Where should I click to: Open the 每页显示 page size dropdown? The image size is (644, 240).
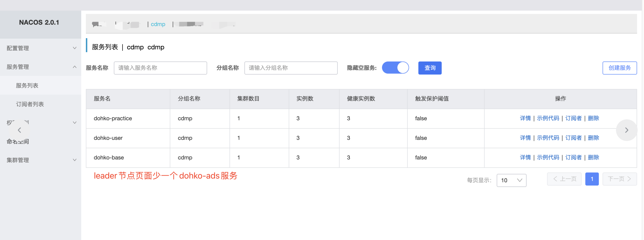(512, 180)
